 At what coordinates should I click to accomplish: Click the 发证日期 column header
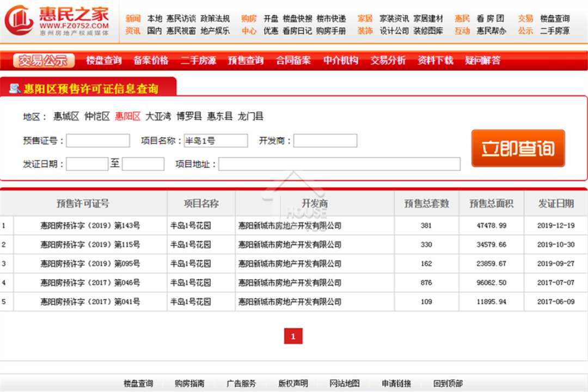(x=556, y=203)
